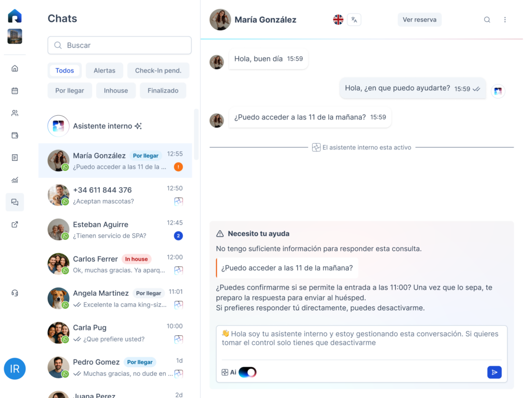Click the search icon in chat header

(487, 20)
